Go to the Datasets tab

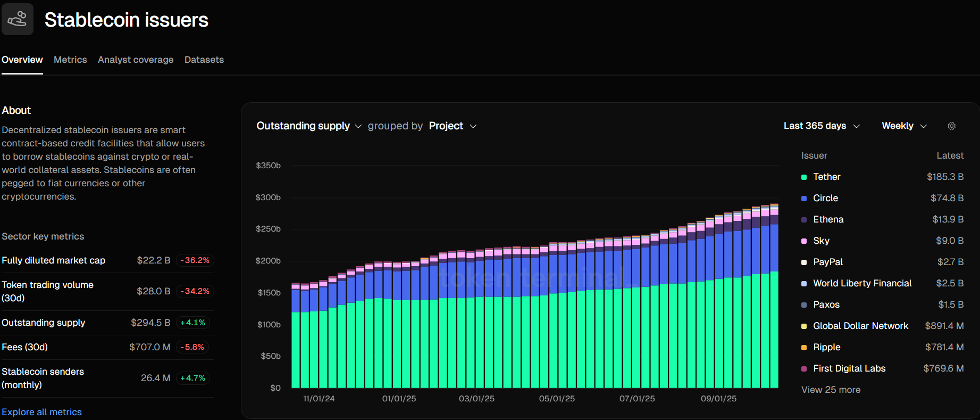coord(204,60)
